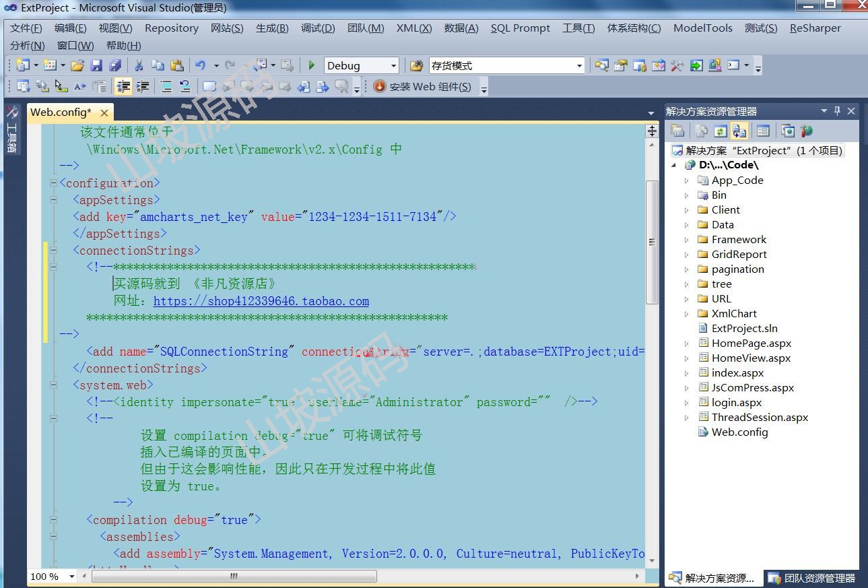Switch to the 团队资源管理器 tab

812,578
